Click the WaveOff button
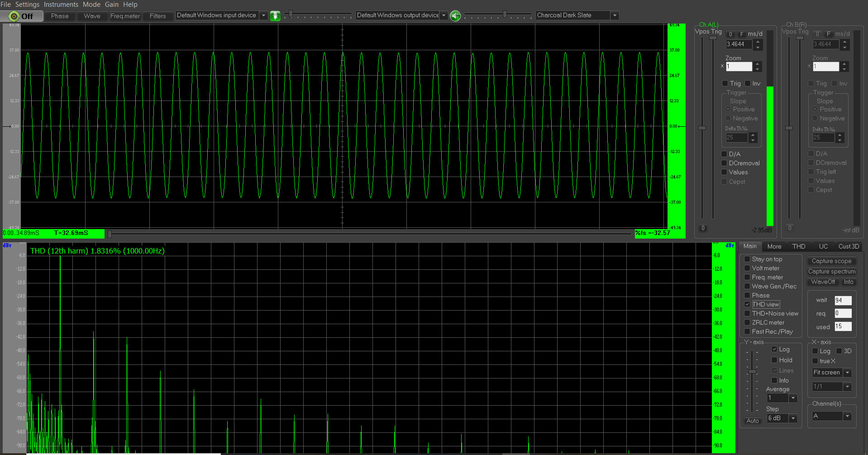868x455 pixels. tap(823, 282)
